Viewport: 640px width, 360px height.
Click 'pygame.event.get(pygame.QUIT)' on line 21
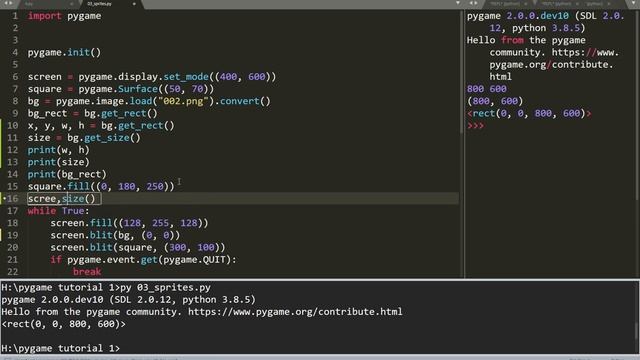coord(149,260)
